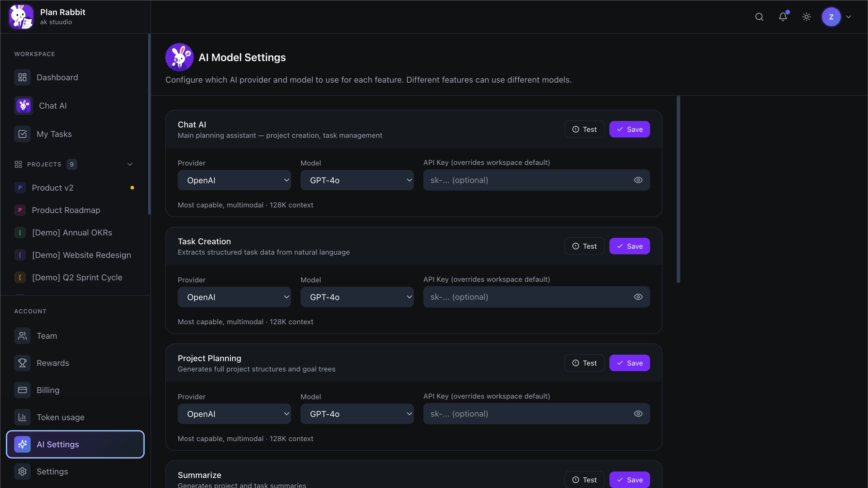The width and height of the screenshot is (868, 488).
Task: Focus Project Planning API Key field
Action: pyautogui.click(x=536, y=414)
